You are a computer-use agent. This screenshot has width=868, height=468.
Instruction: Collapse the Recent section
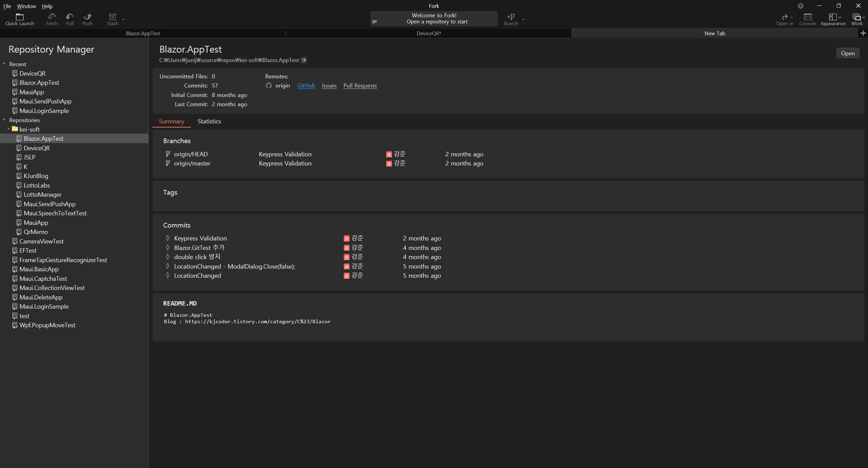coord(4,64)
